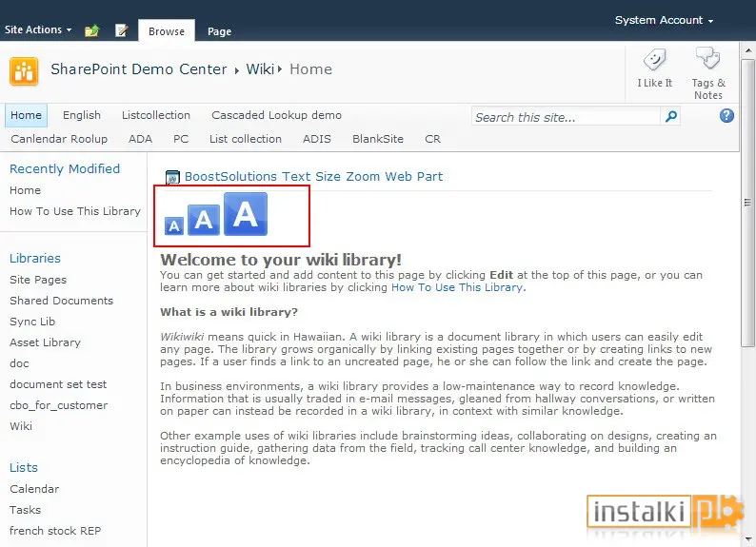Open document set test library
This screenshot has width=756, height=547.
coord(58,384)
